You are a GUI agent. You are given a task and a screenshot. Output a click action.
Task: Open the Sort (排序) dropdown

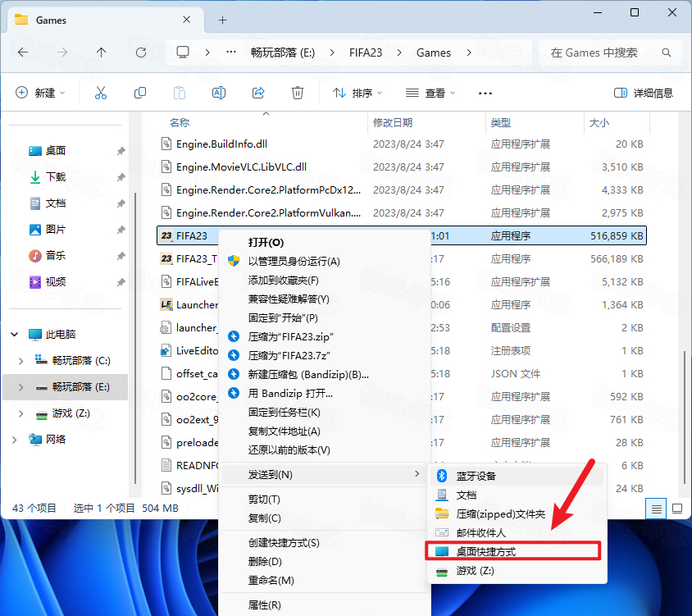click(x=358, y=94)
